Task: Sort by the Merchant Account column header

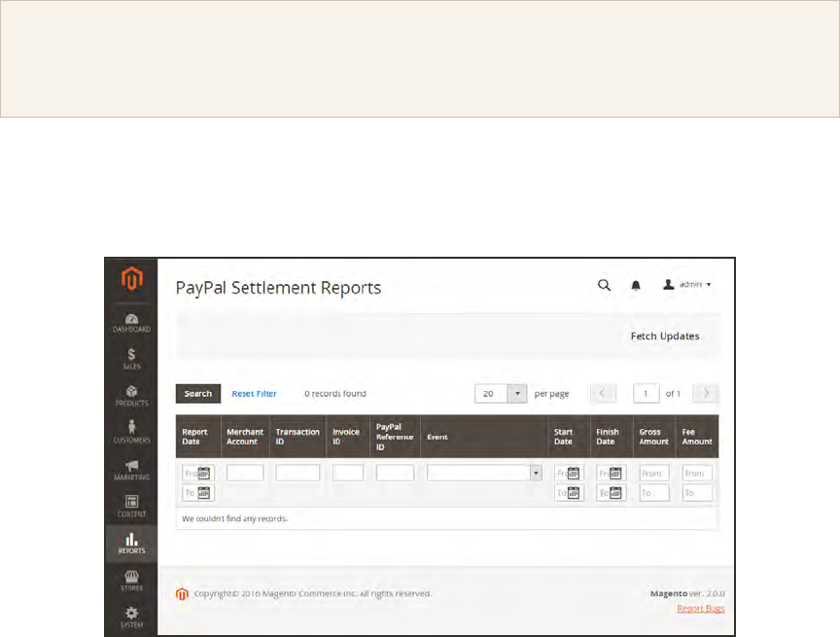Action: [x=245, y=437]
